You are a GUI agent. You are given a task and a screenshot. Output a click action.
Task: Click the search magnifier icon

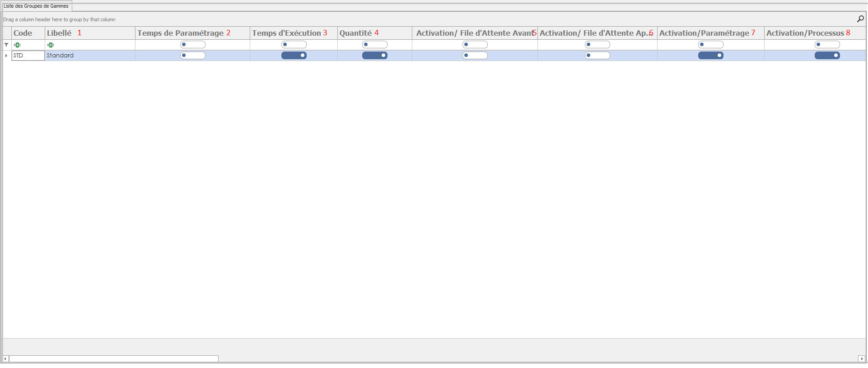point(860,19)
